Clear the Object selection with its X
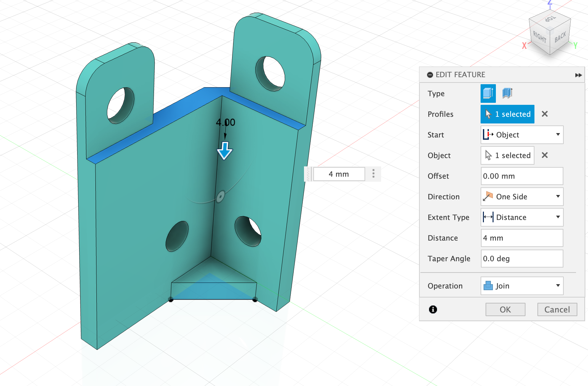This screenshot has height=386, width=588. pos(544,155)
